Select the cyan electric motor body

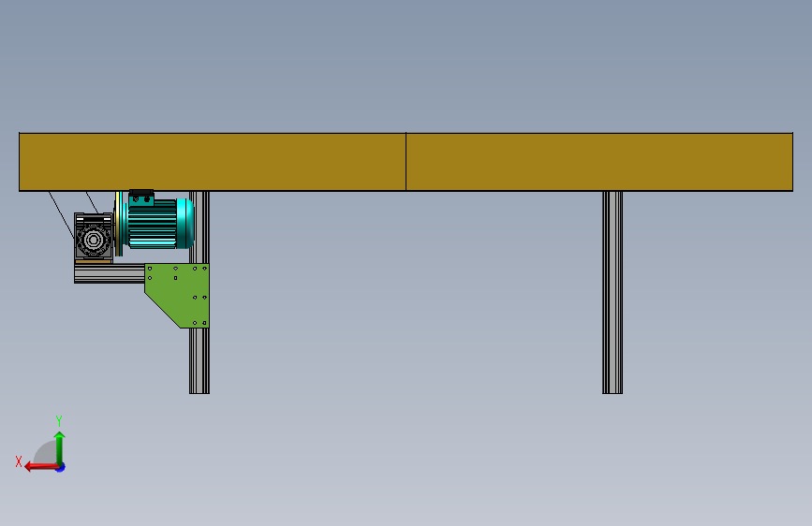point(153,224)
